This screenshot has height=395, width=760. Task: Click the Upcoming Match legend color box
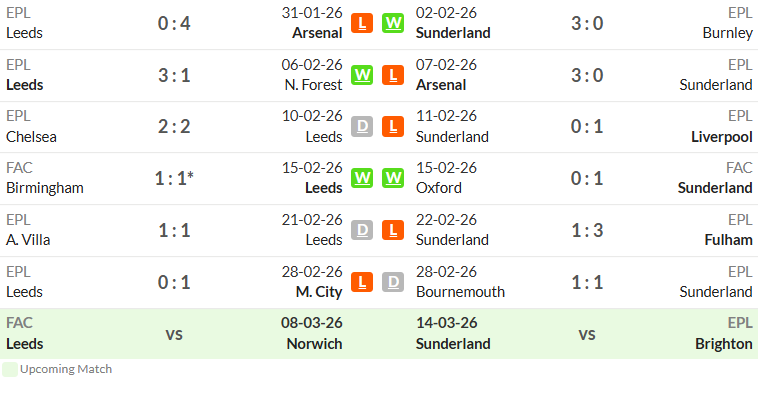10,369
